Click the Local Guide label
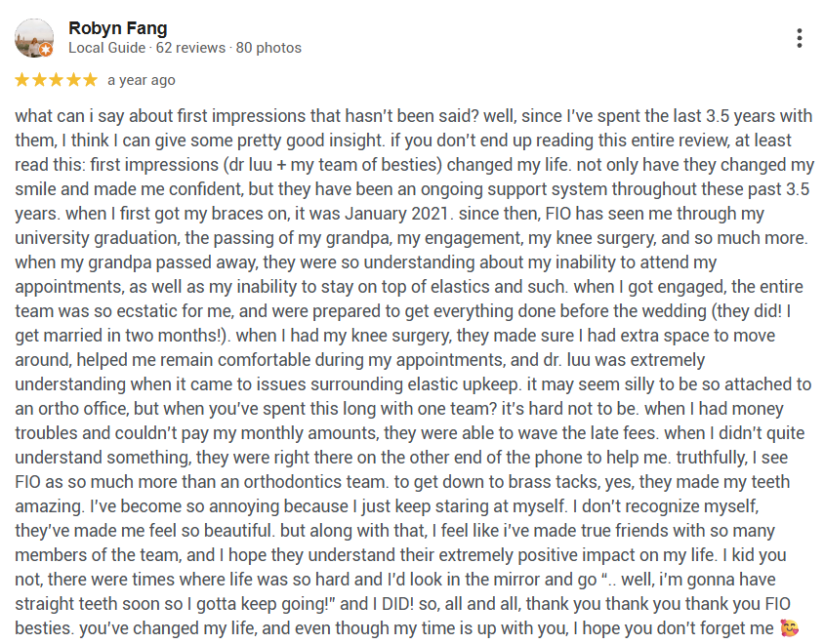The width and height of the screenshot is (824, 644). (x=106, y=48)
